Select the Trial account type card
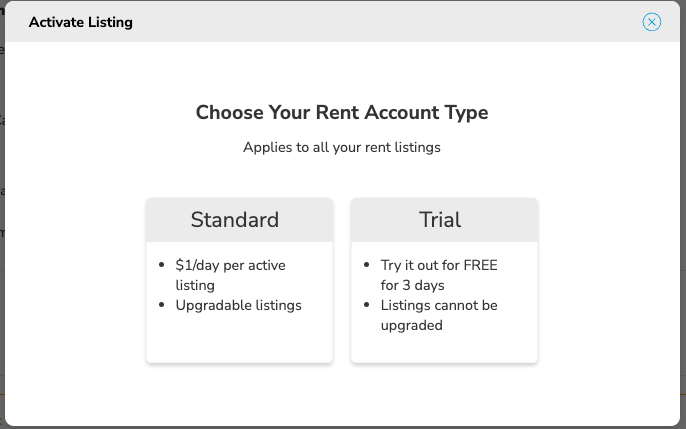Screen dimensions: 686x429 pos(444,280)
